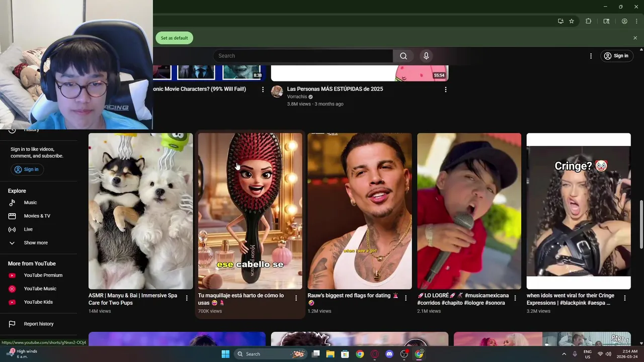The image size is (644, 362).
Task: Open LO LOGRÉ musicamexicana short thumbnail
Action: pos(469,211)
